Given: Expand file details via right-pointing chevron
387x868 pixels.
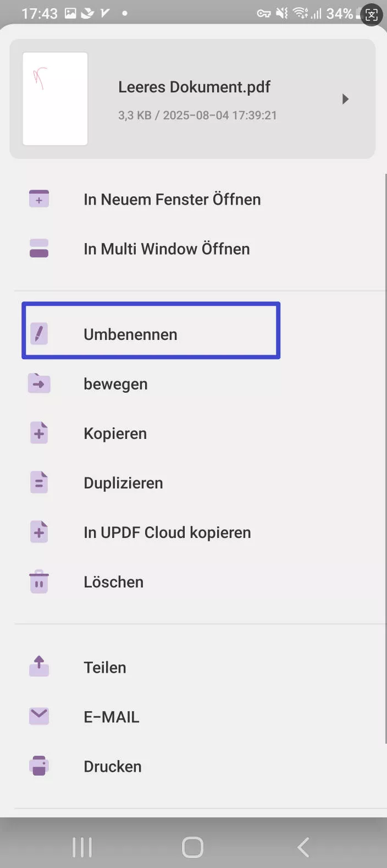Looking at the screenshot, I should pos(346,99).
